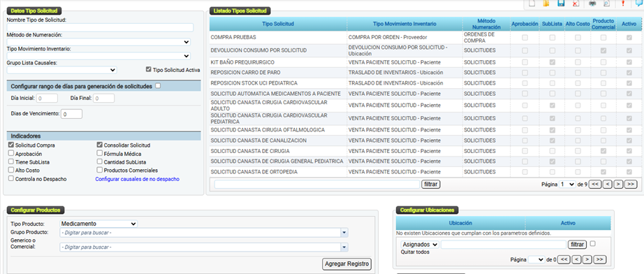Click the delete document red X icon

(x=576, y=3)
